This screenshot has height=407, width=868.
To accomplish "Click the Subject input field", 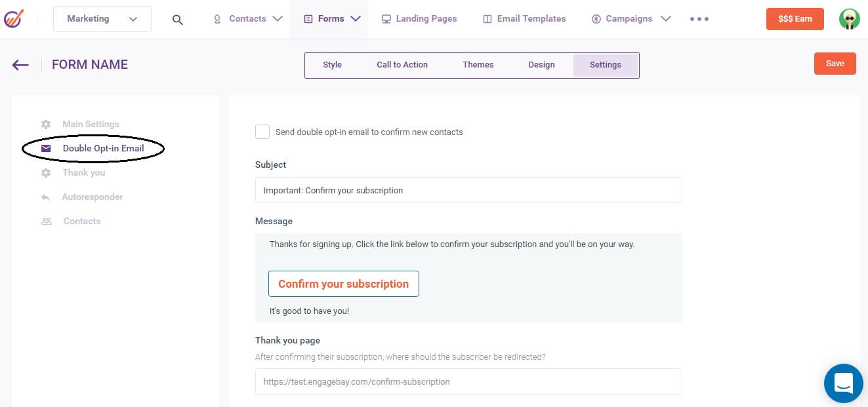I will [468, 190].
